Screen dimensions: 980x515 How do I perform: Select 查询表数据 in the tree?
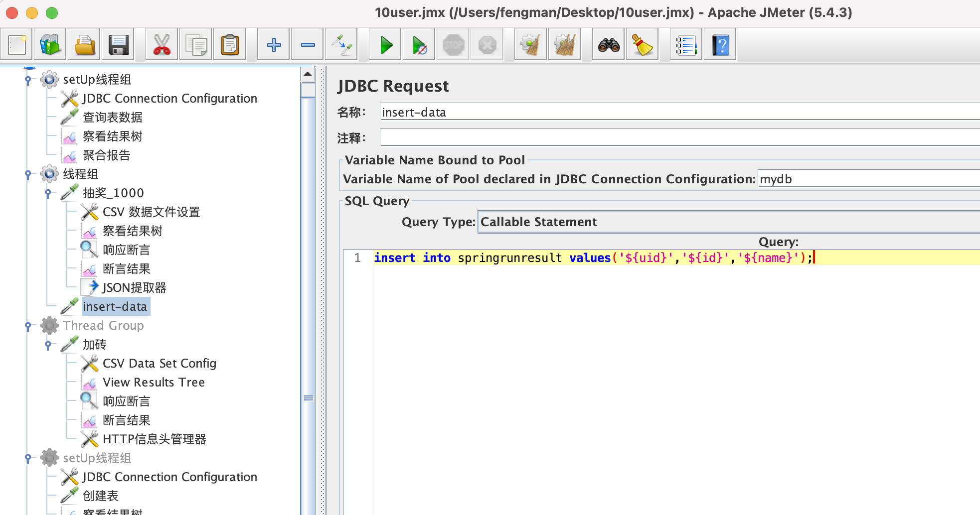(x=113, y=118)
